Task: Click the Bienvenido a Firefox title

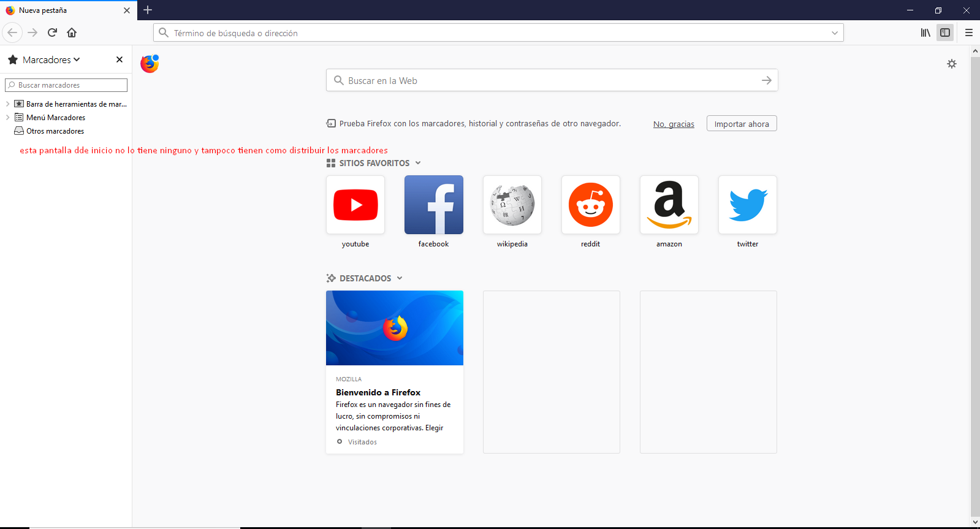Action: 378,392
